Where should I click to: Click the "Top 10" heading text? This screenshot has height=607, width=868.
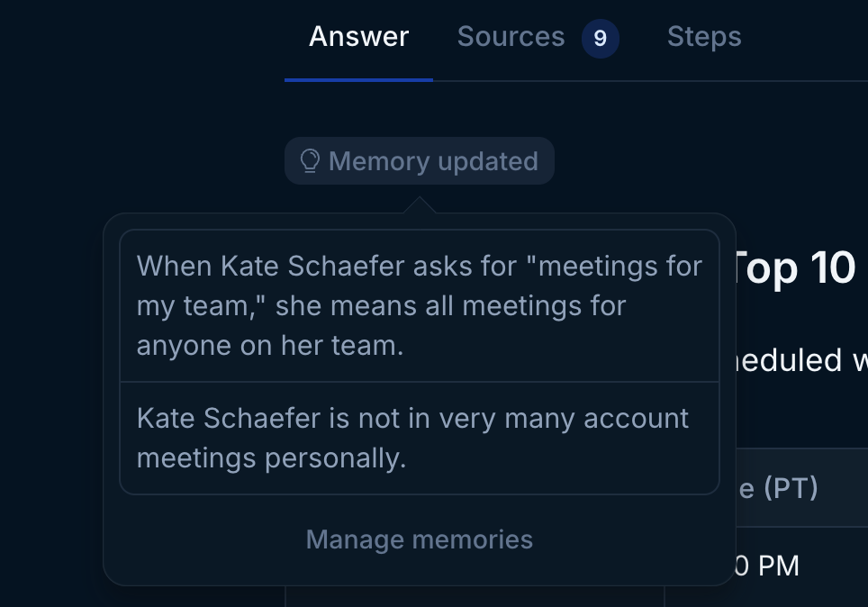pyautogui.click(x=796, y=267)
